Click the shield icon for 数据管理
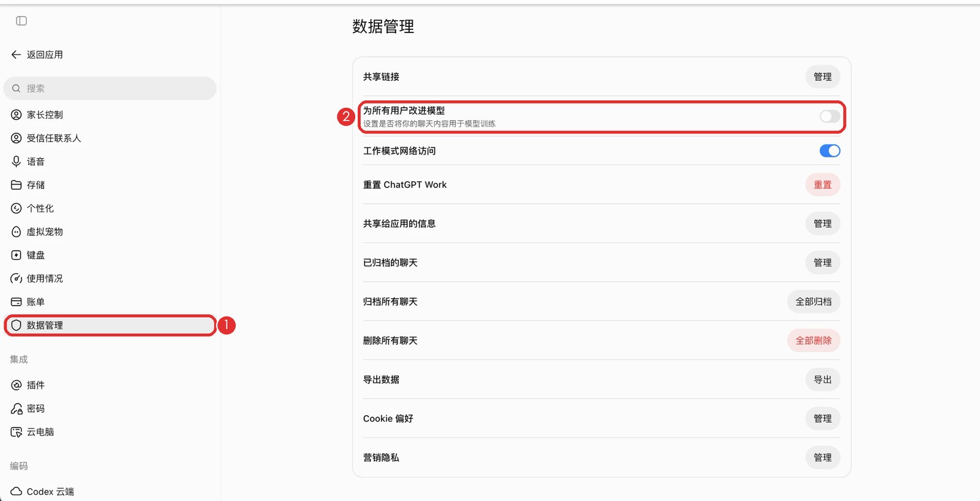 pyautogui.click(x=17, y=325)
